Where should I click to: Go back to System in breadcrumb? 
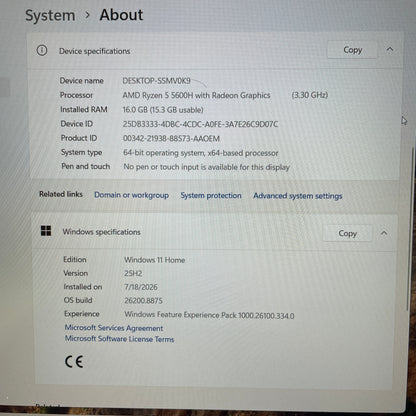coord(50,16)
